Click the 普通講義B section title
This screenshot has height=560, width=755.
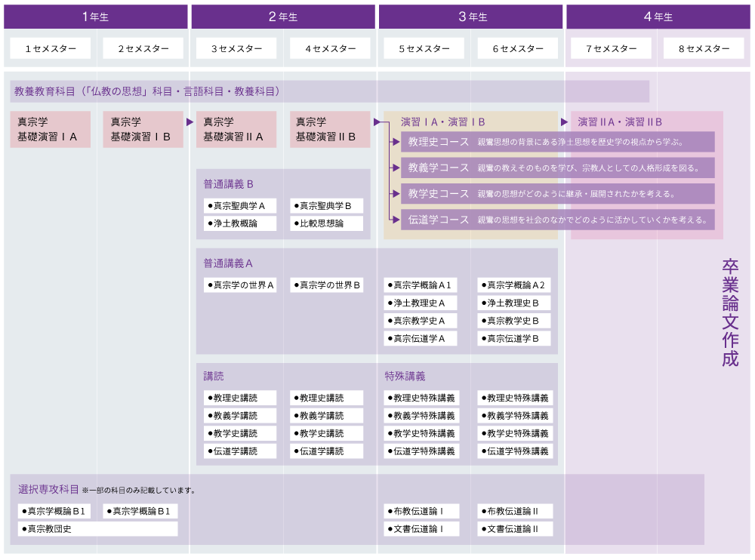click(228, 184)
